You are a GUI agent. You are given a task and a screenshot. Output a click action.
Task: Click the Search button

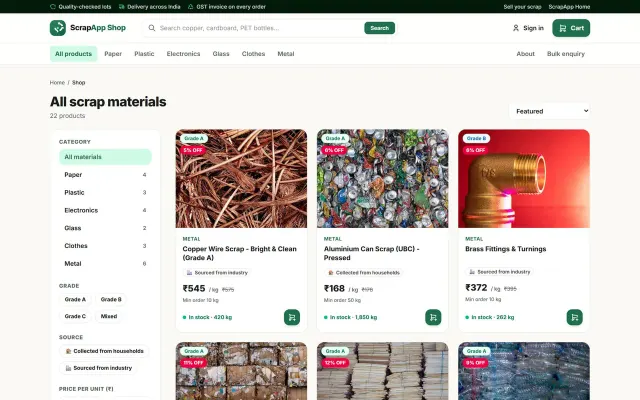click(x=379, y=28)
